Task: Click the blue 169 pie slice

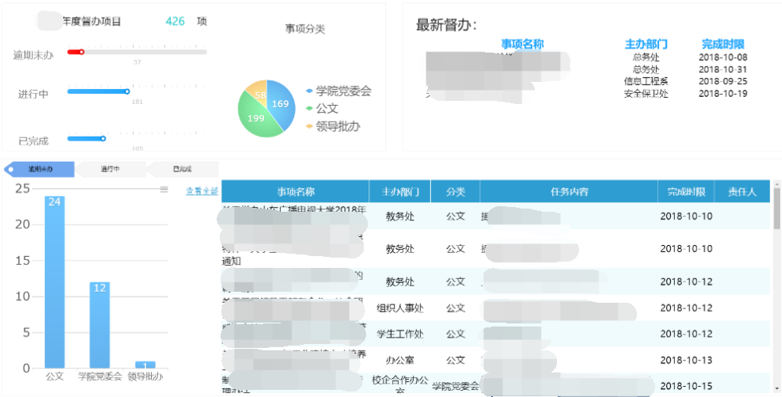Action: (280, 104)
